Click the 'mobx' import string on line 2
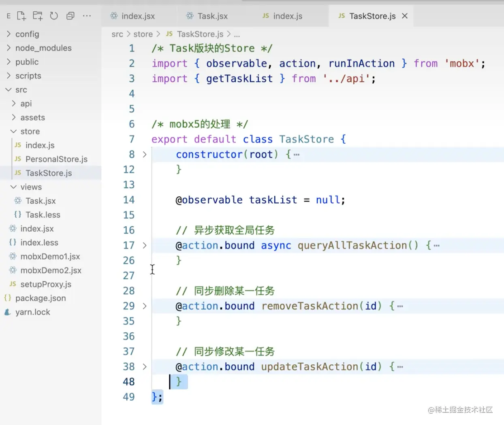This screenshot has width=504, height=425. pyautogui.click(x=462, y=64)
